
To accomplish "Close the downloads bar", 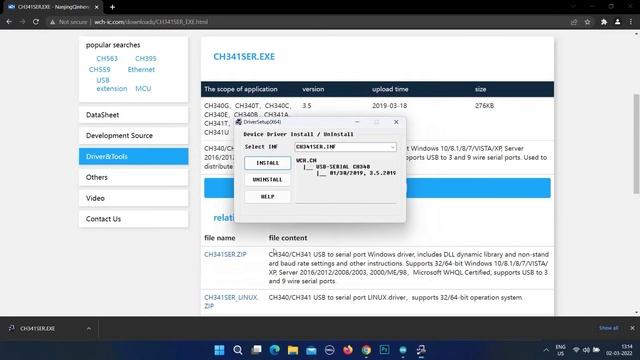I will coord(632,328).
